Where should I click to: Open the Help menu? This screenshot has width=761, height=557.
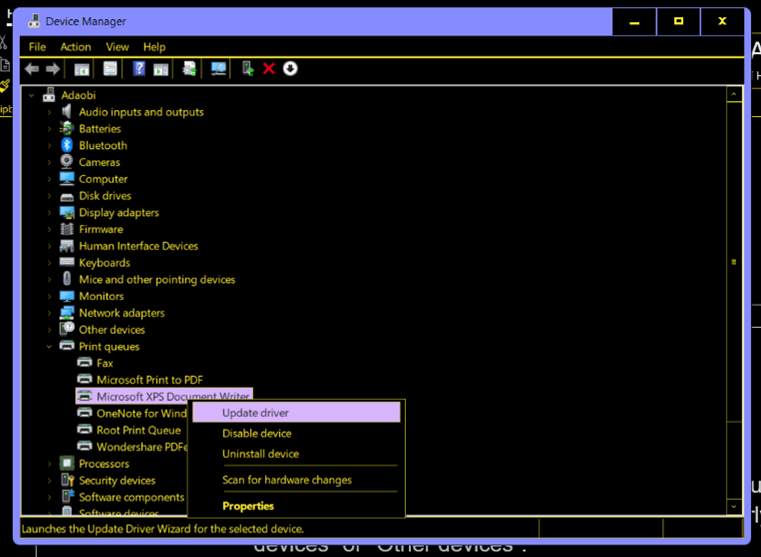tap(154, 47)
